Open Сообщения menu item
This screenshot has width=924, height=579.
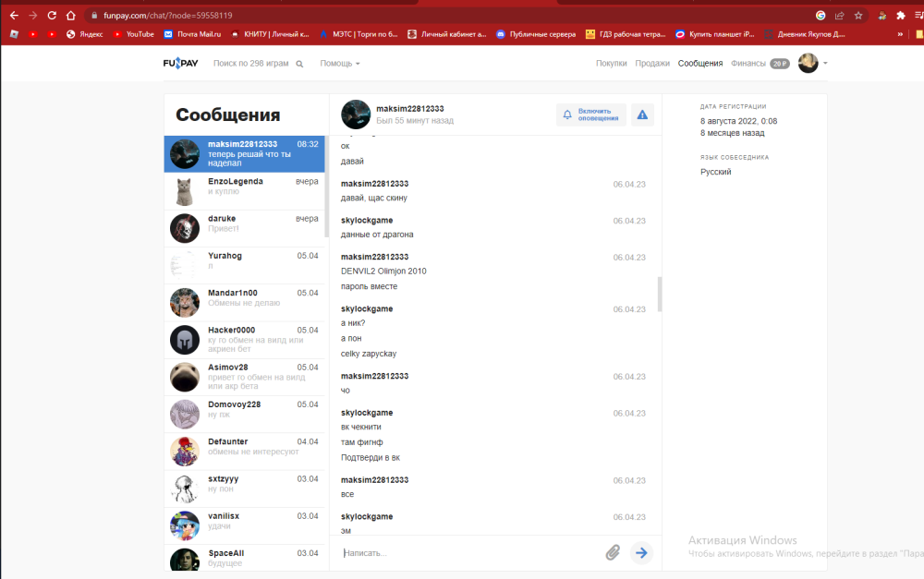click(x=700, y=63)
